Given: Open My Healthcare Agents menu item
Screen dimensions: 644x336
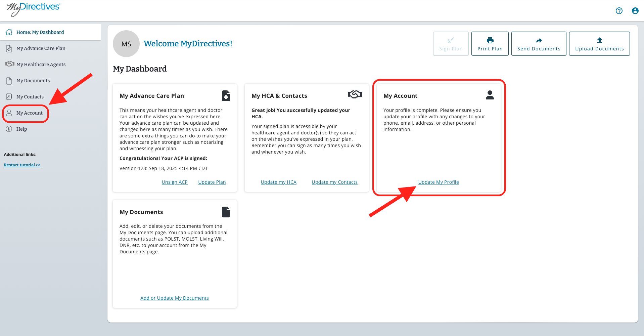Looking at the screenshot, I should coord(41,65).
